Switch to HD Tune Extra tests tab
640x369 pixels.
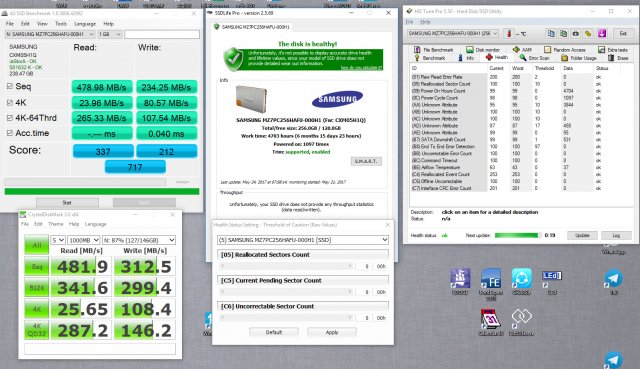[613, 50]
